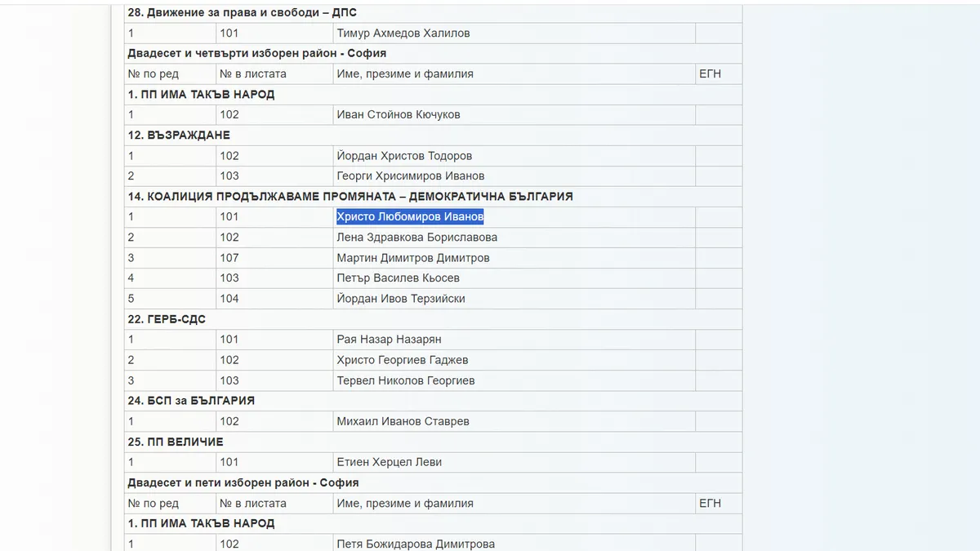The image size is (980, 551).
Task: Select the party heading "12. ВЪЗРАЖДАНЕ"
Action: [179, 136]
